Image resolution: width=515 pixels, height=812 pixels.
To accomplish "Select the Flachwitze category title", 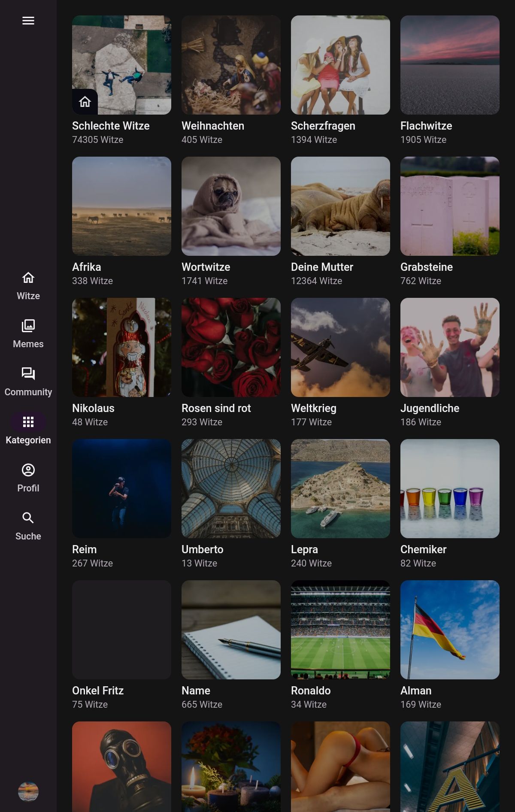I will click(426, 126).
